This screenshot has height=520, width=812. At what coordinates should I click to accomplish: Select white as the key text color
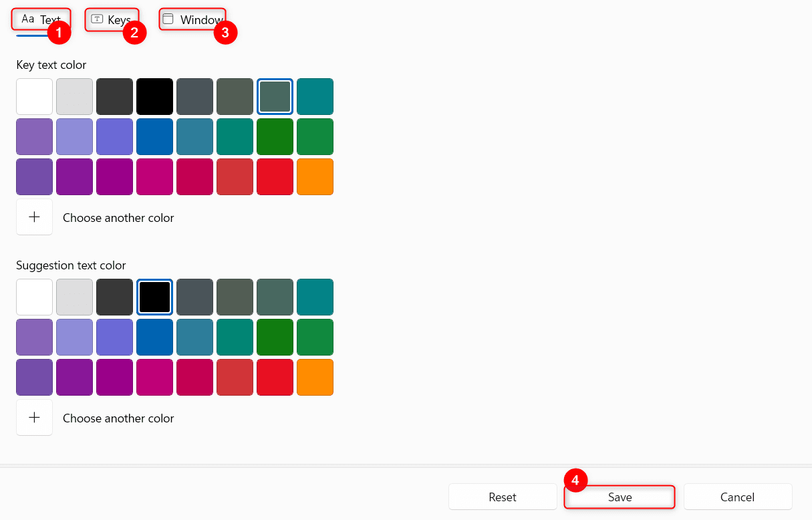click(34, 96)
